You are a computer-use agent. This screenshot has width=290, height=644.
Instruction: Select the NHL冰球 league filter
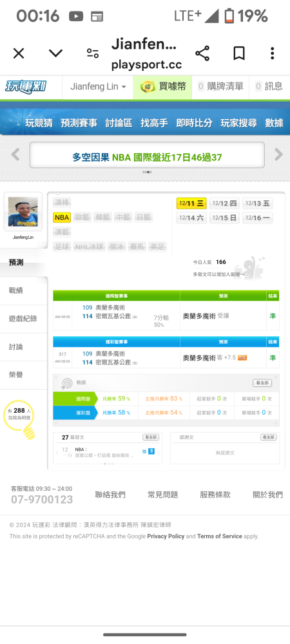pyautogui.click(x=89, y=247)
